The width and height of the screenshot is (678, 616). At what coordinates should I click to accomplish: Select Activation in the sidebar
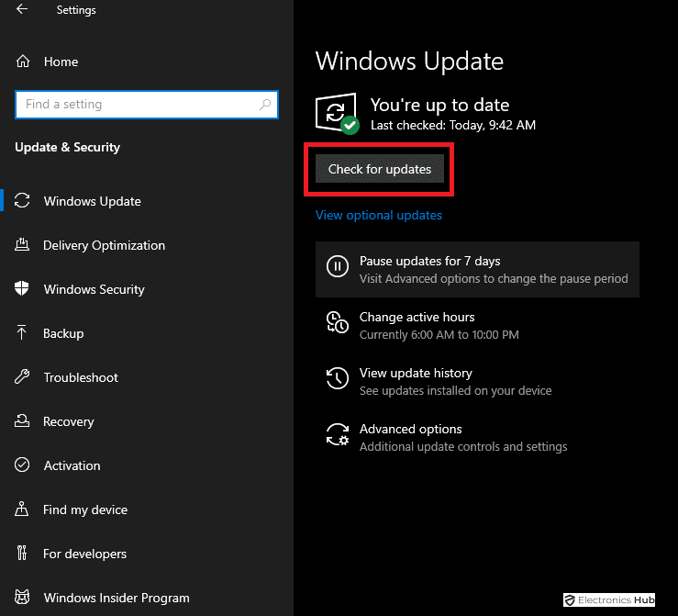click(72, 465)
